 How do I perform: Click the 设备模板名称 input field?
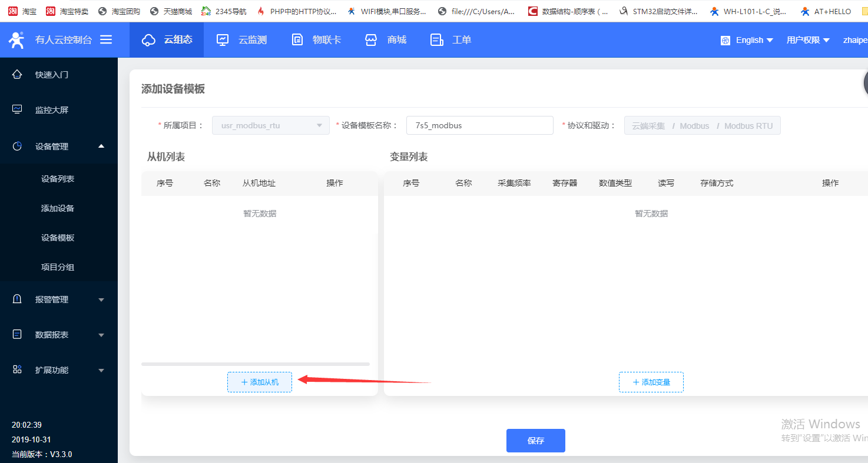(x=479, y=125)
